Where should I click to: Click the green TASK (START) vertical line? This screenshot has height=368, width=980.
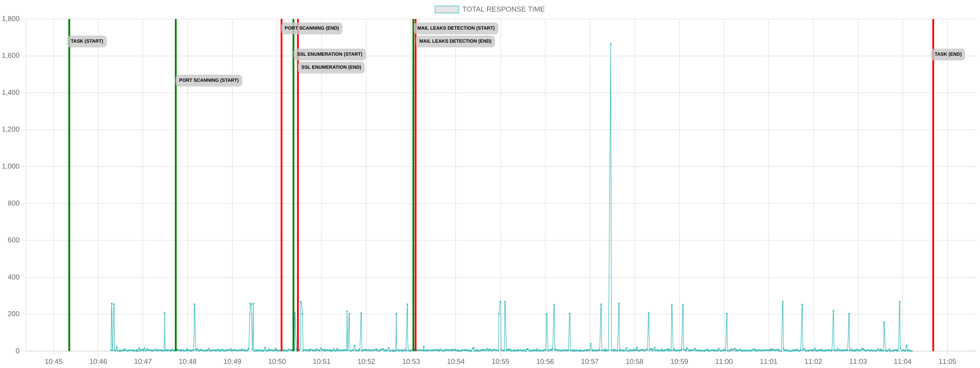[69, 185]
